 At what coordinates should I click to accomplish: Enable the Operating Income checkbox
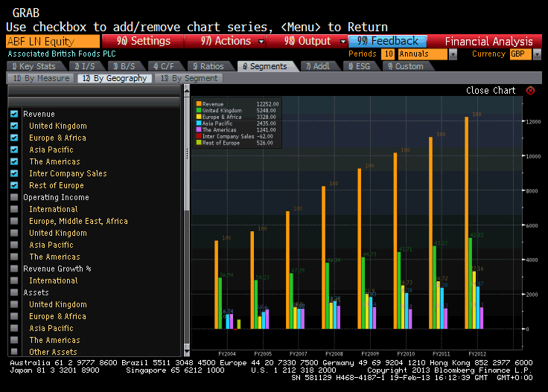pyautogui.click(x=14, y=197)
